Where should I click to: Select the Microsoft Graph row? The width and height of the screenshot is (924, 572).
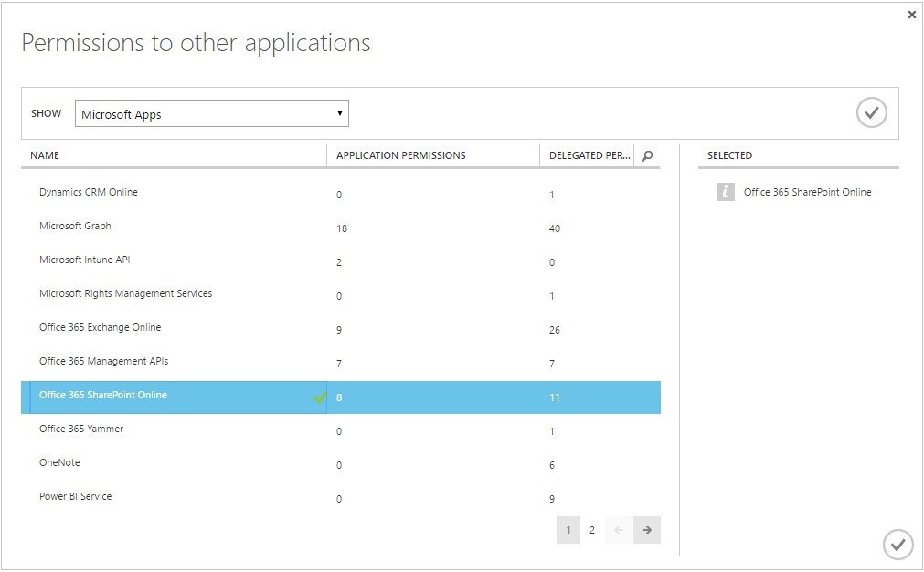(x=341, y=227)
